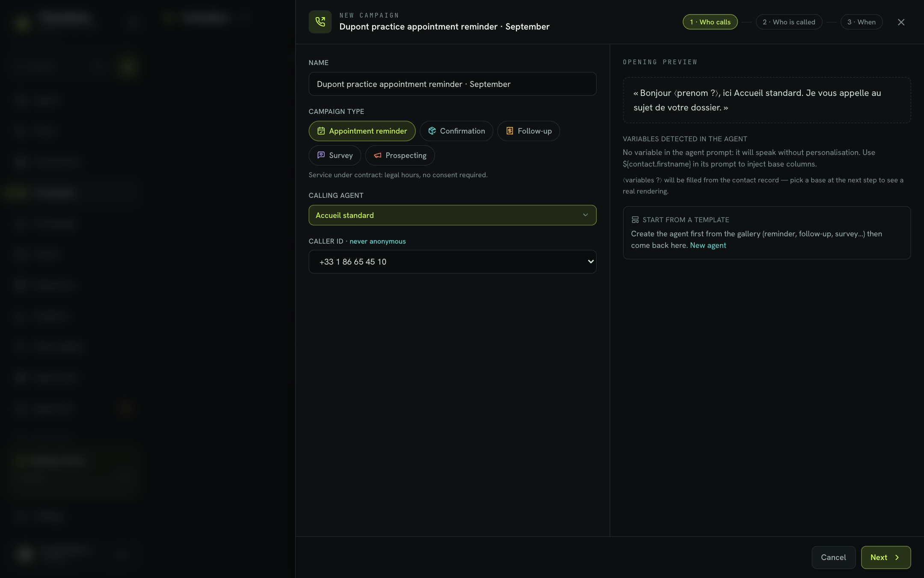Select the Confirmation campaign type
Viewport: 924px width, 578px height.
456,131
